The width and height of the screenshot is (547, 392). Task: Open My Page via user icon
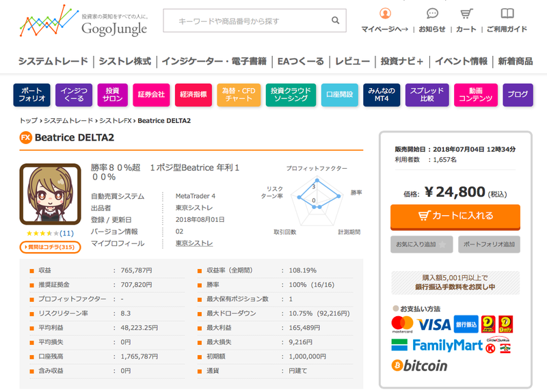(x=385, y=13)
